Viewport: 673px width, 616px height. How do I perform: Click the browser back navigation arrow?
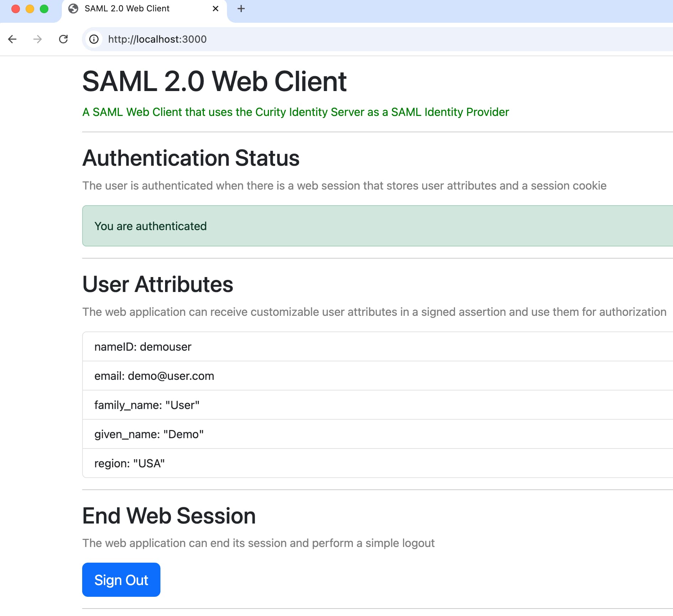(x=13, y=39)
